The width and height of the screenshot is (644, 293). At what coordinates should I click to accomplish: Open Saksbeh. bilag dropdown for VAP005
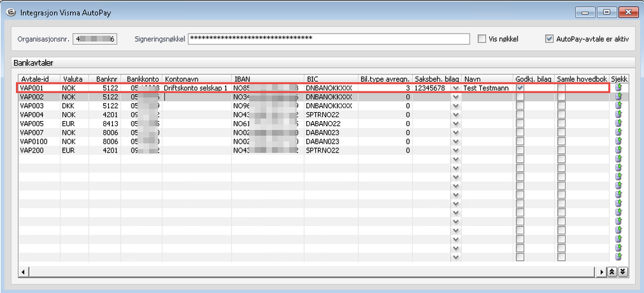point(455,124)
